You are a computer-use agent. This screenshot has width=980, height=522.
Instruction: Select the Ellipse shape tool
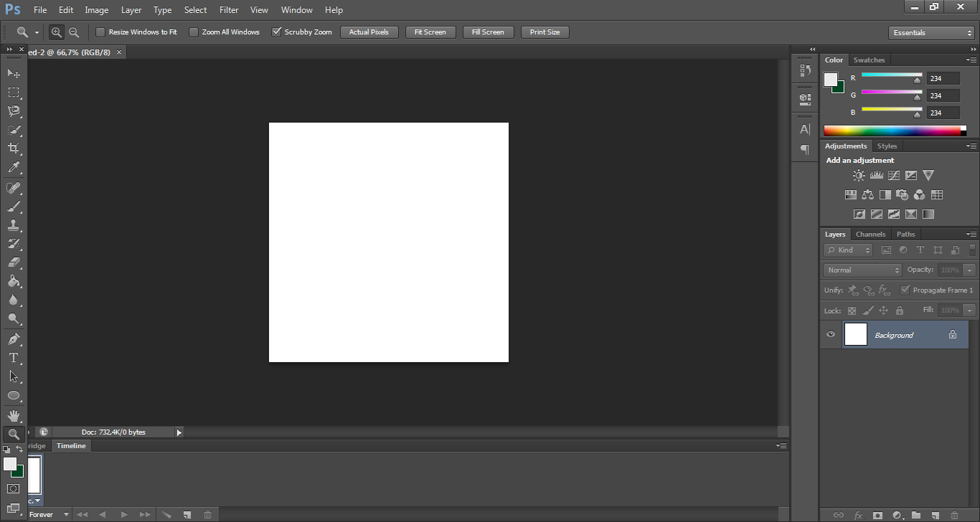[x=14, y=395]
